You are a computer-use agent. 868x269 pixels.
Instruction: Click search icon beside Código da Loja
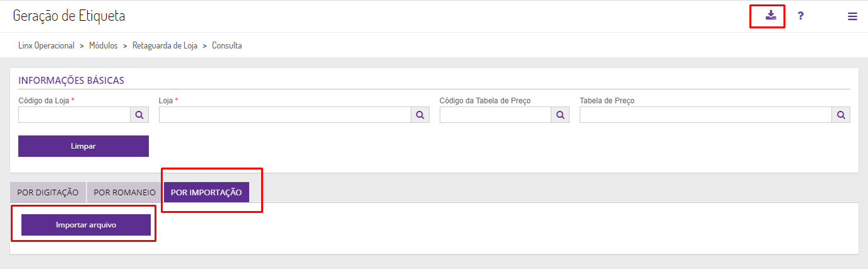pos(139,115)
